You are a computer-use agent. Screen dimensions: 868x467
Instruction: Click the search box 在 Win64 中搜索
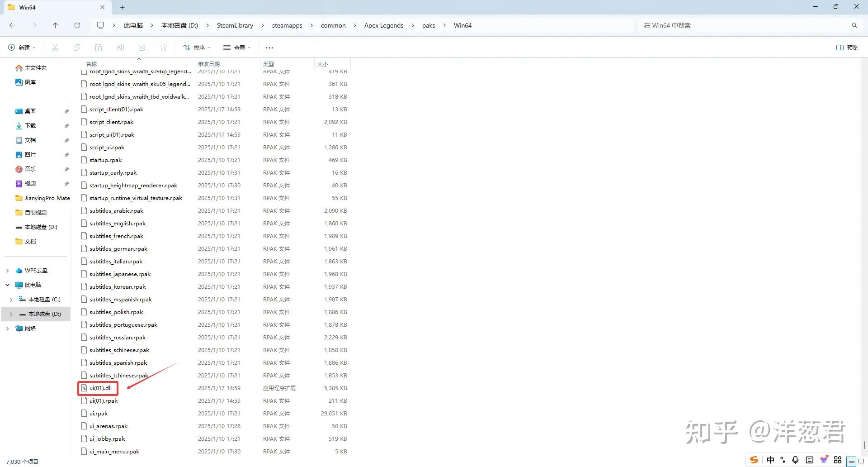744,25
